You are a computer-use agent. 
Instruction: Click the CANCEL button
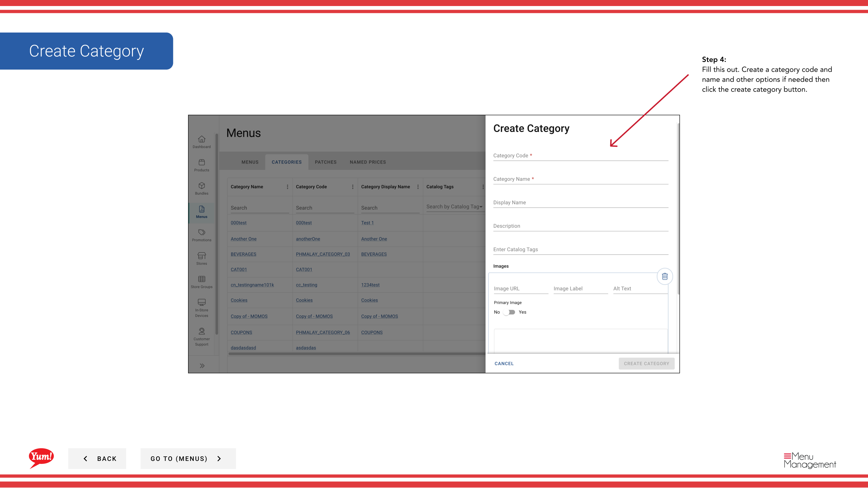tap(504, 364)
